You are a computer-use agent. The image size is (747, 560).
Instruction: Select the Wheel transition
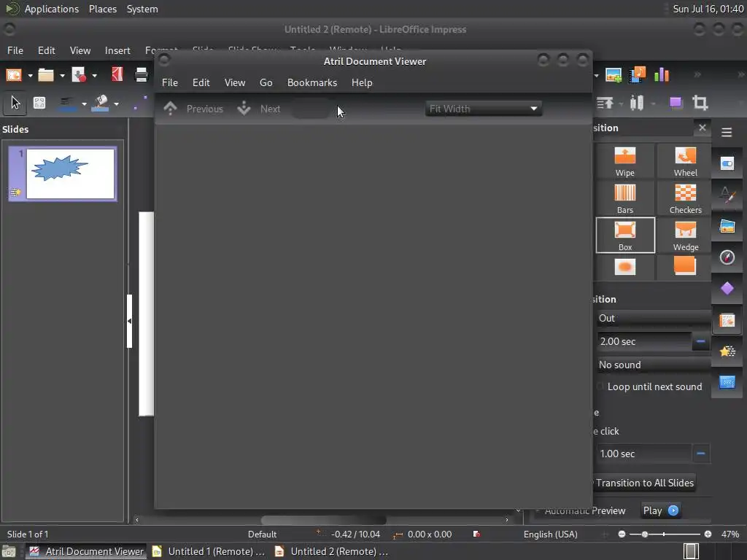(685, 162)
